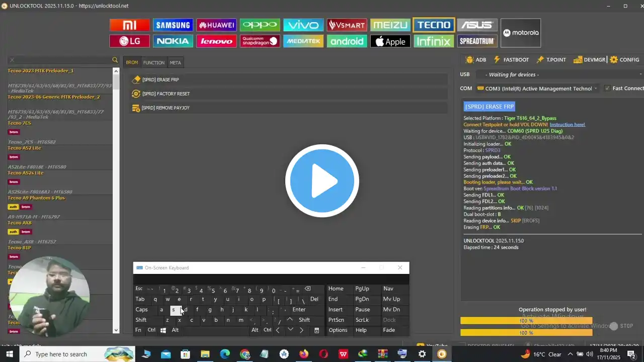
Task: Select the Xiaomi MI brand logo
Action: [x=130, y=25]
